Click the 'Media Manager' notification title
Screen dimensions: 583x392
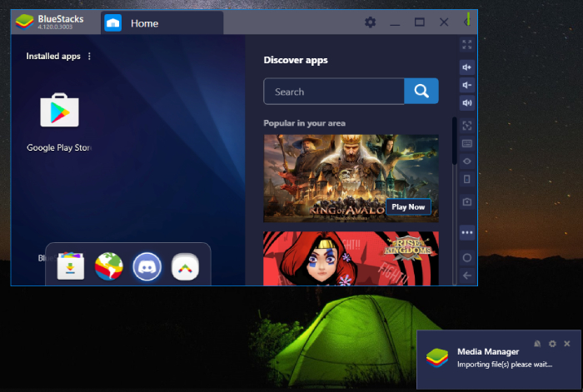click(x=488, y=351)
